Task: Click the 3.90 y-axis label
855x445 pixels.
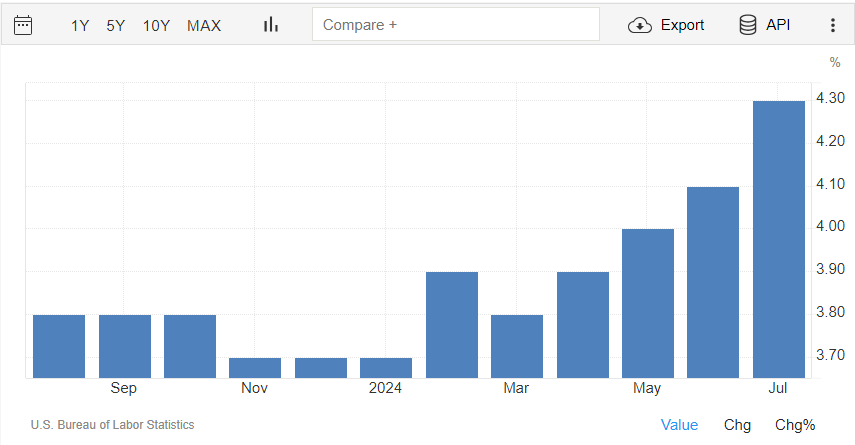Action: (830, 269)
